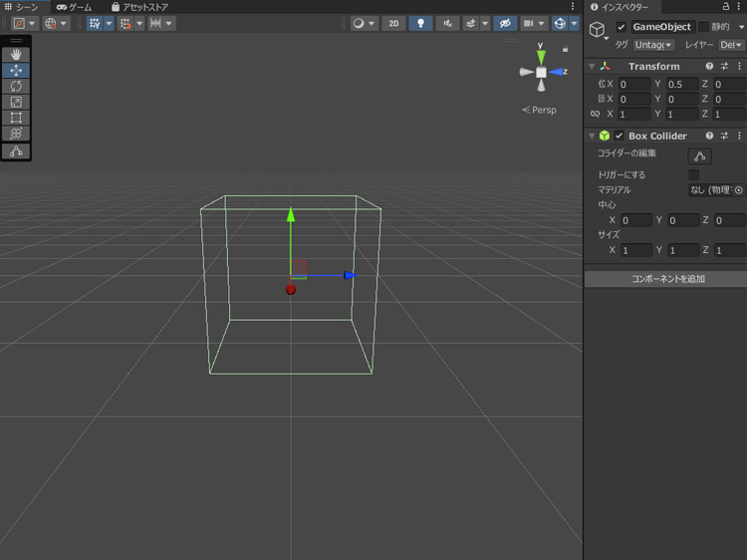Open the アセットストア tab
This screenshot has height=560, width=747.
pyautogui.click(x=139, y=7)
